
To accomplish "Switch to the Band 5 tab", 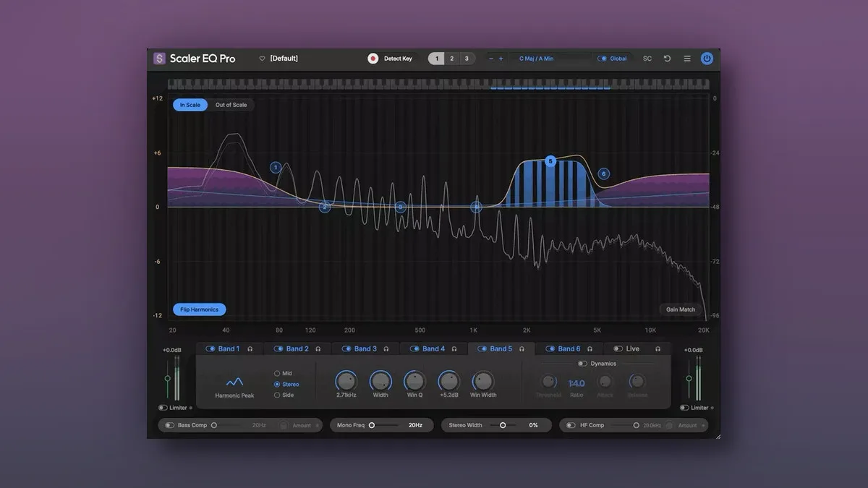I will coord(501,349).
